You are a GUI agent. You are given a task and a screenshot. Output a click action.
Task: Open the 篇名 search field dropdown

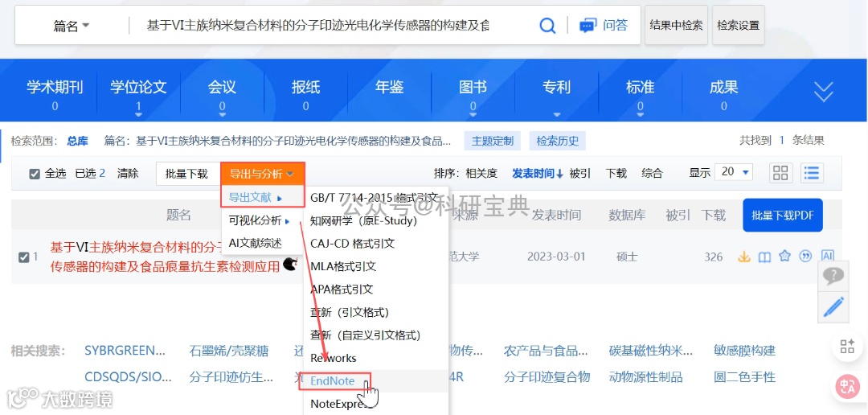click(x=72, y=26)
